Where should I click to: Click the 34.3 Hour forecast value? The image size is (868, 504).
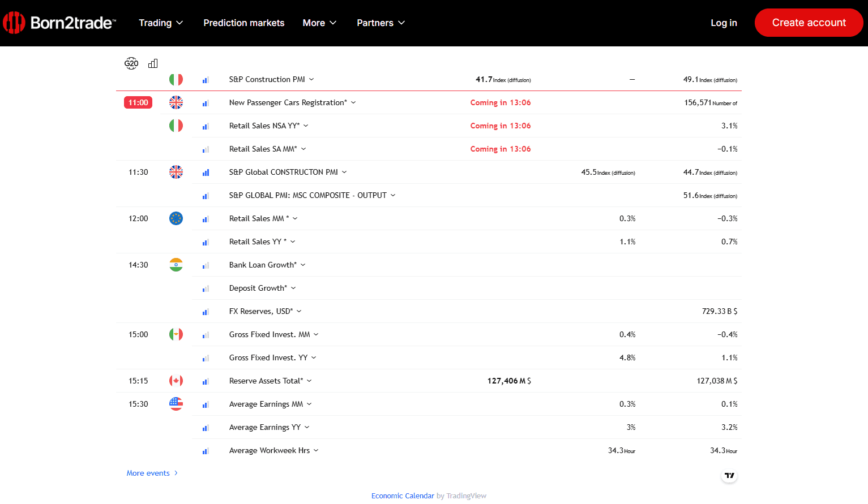coord(622,450)
